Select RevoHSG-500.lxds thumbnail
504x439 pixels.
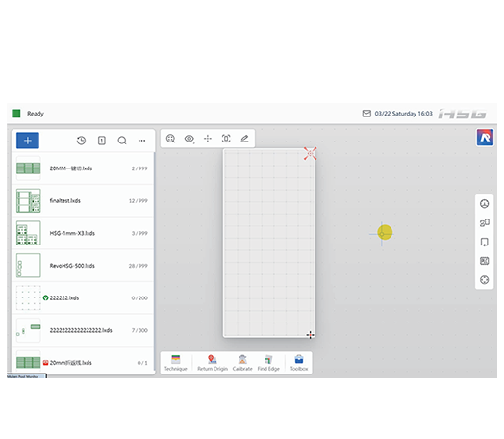click(x=29, y=266)
